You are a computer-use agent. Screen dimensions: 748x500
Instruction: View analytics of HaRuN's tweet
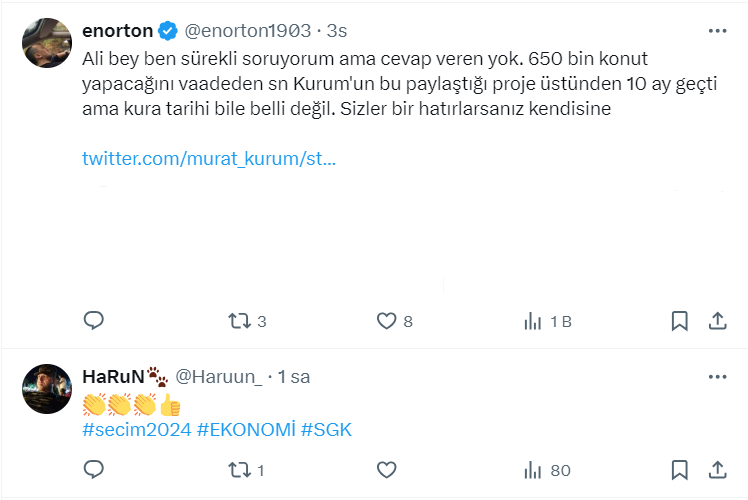(x=533, y=469)
